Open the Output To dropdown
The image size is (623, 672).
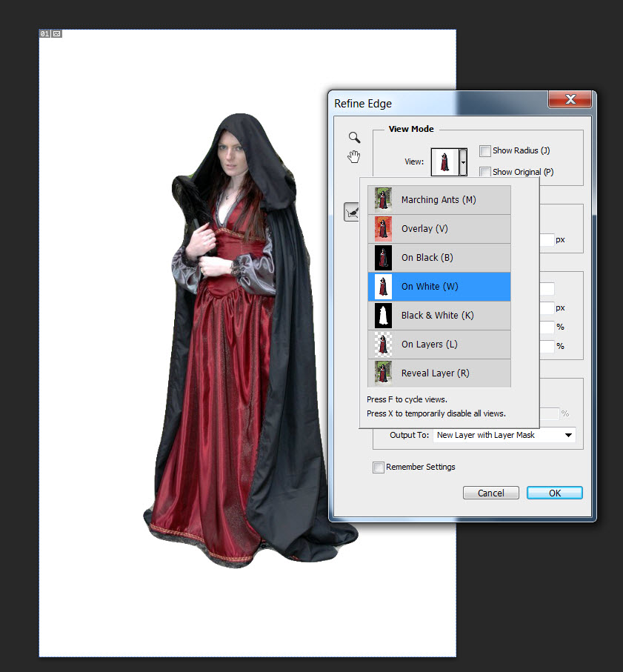(x=504, y=435)
